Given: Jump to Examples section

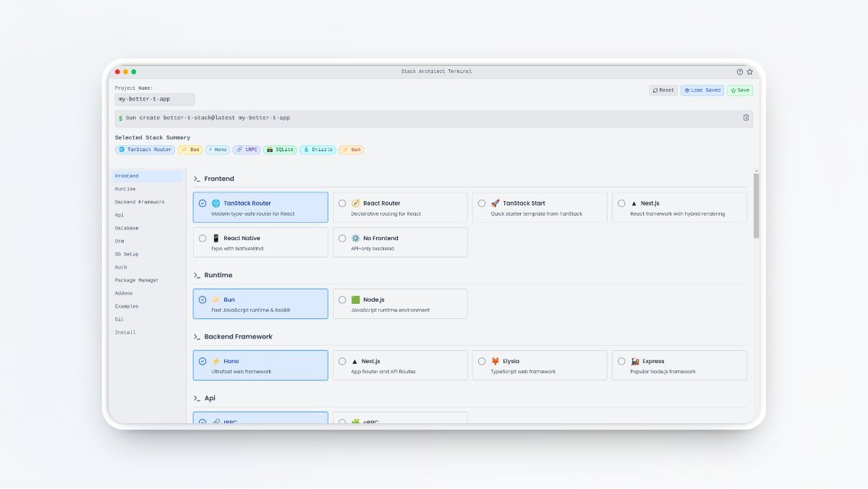Looking at the screenshot, I should tap(148, 306).
